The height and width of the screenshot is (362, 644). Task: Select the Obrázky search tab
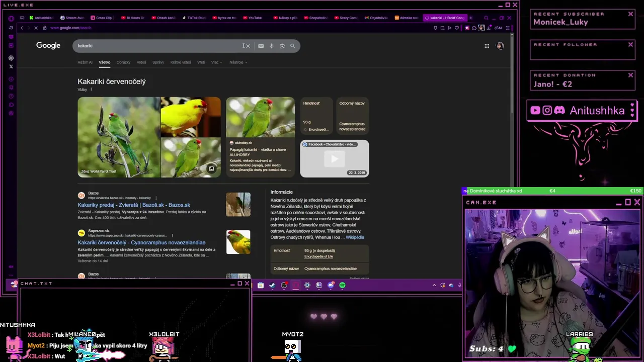(123, 62)
